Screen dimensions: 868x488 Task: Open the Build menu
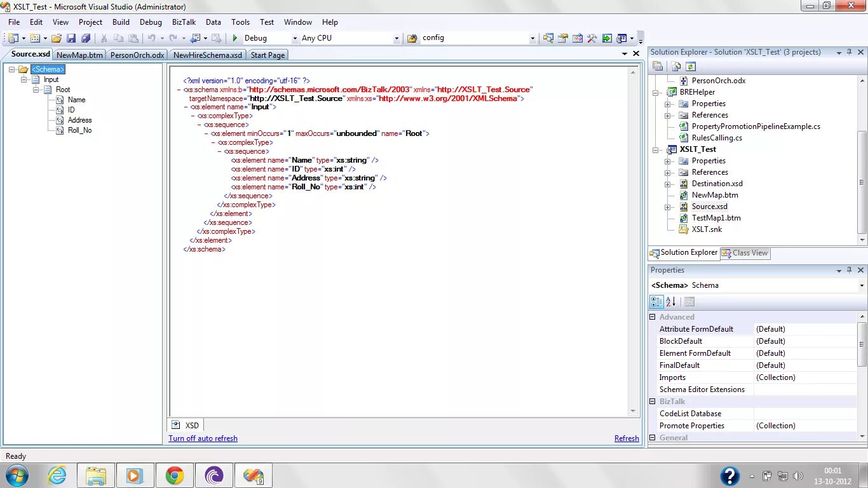click(x=121, y=22)
